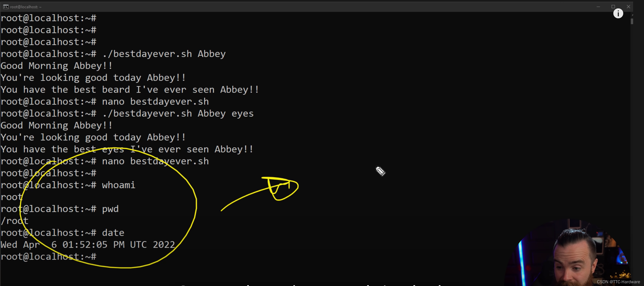Click the terminal icon in the title bar
The image size is (644, 286).
(x=5, y=7)
